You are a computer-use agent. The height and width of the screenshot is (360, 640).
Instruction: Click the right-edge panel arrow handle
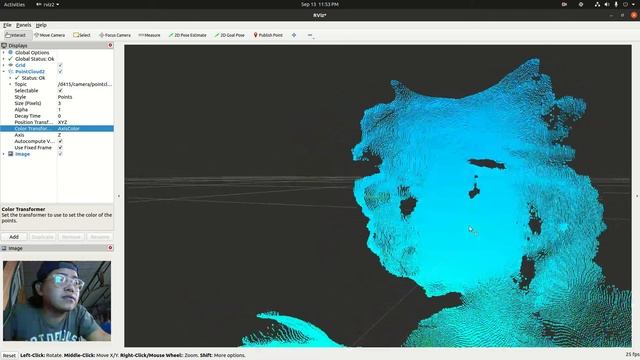tap(636, 196)
